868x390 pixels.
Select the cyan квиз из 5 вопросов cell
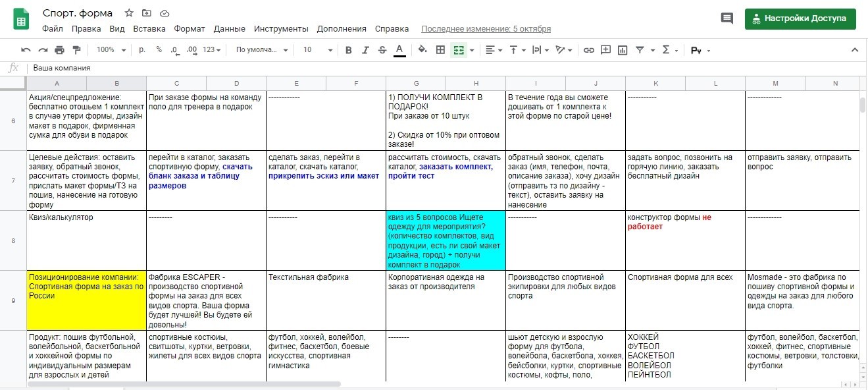point(446,240)
